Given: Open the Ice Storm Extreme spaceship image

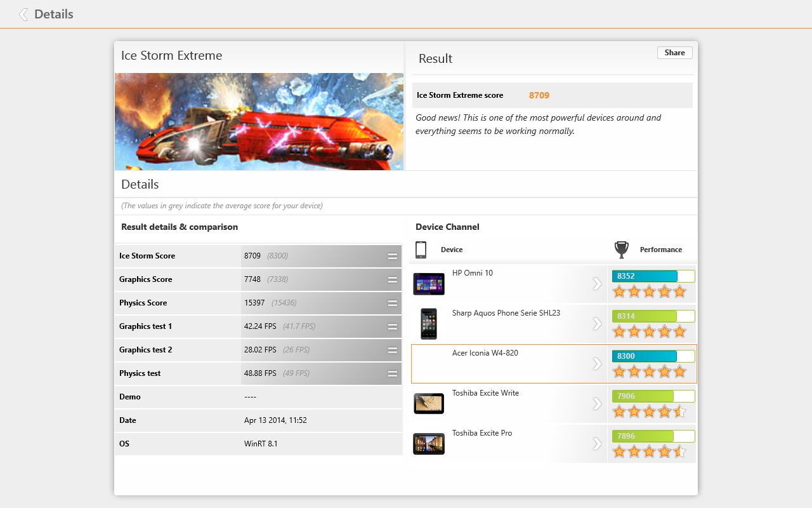Looking at the screenshot, I should click(x=259, y=121).
